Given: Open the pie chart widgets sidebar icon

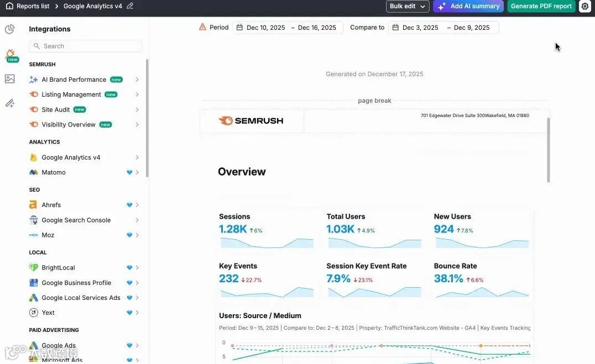Looking at the screenshot, I should [9, 29].
